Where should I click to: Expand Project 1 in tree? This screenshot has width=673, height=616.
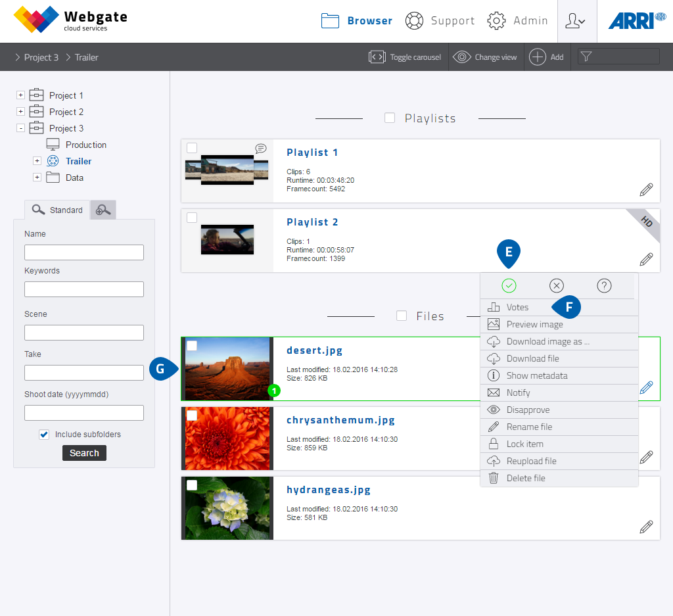tap(20, 95)
